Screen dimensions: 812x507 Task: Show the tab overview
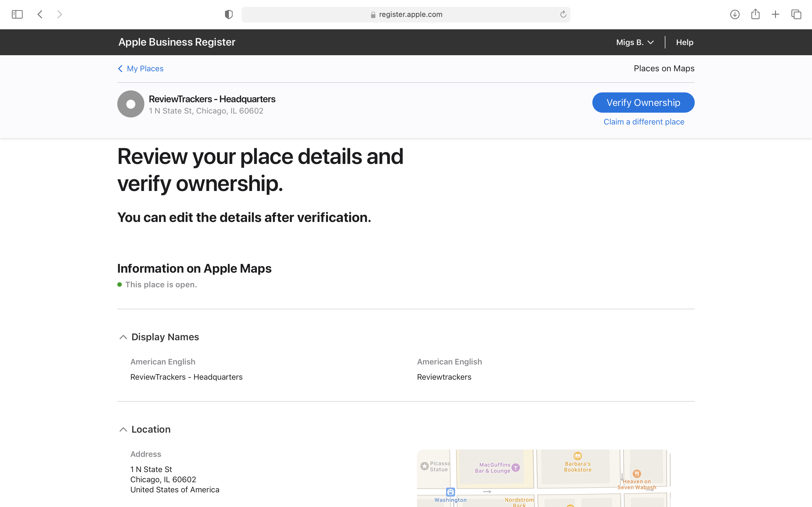pos(796,14)
